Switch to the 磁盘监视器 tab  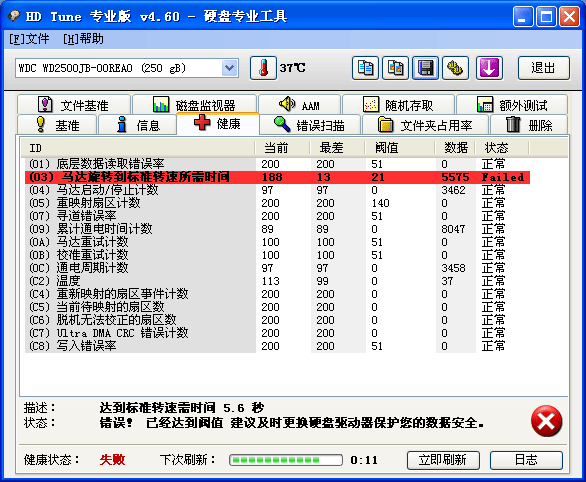[x=194, y=105]
